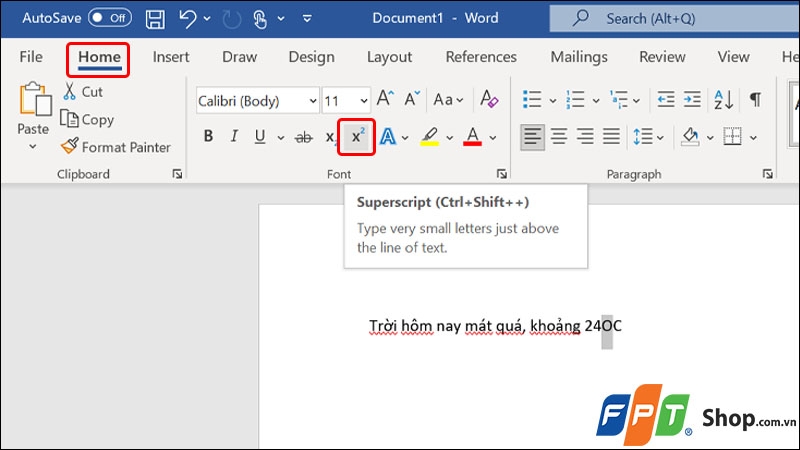800x450 pixels.
Task: Switch to the Draw tab
Action: [239, 57]
